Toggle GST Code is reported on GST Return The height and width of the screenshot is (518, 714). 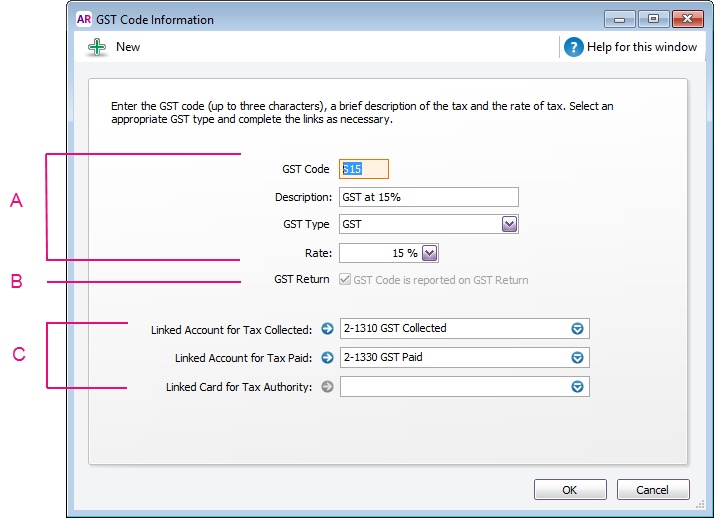345,279
